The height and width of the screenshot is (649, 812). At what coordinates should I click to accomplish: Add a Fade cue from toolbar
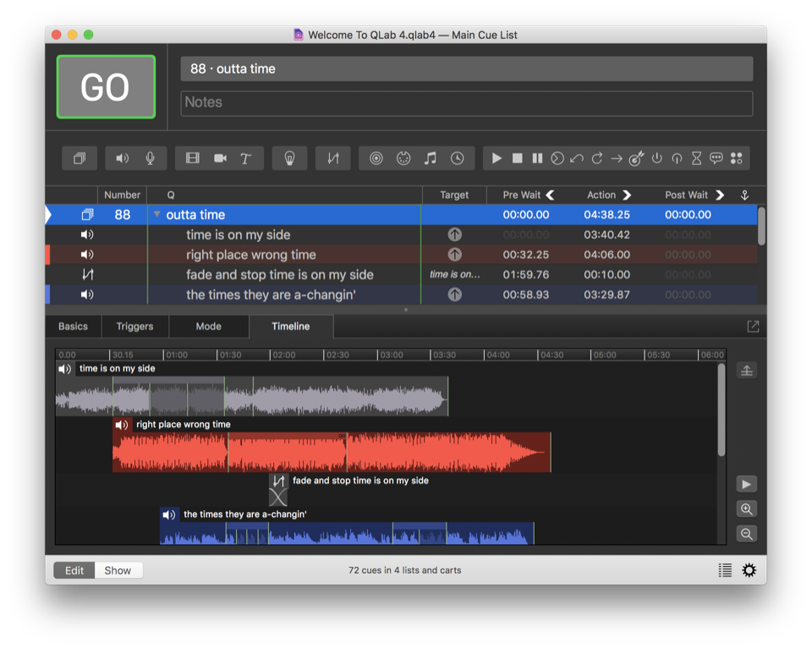333,158
